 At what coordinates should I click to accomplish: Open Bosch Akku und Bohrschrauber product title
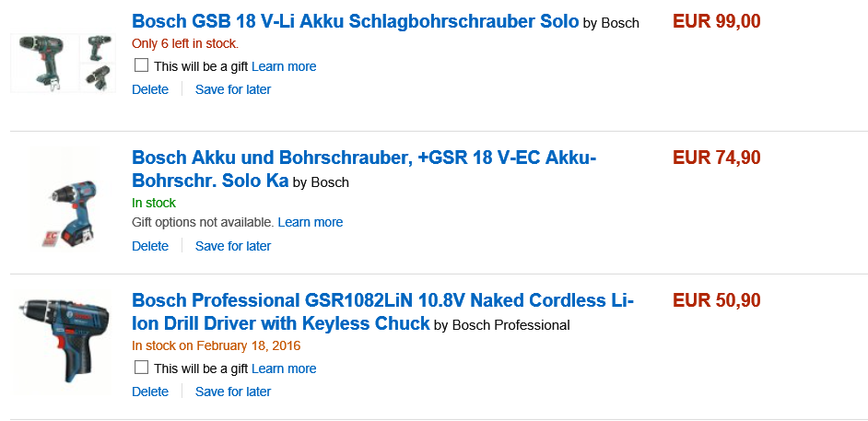tap(364, 158)
